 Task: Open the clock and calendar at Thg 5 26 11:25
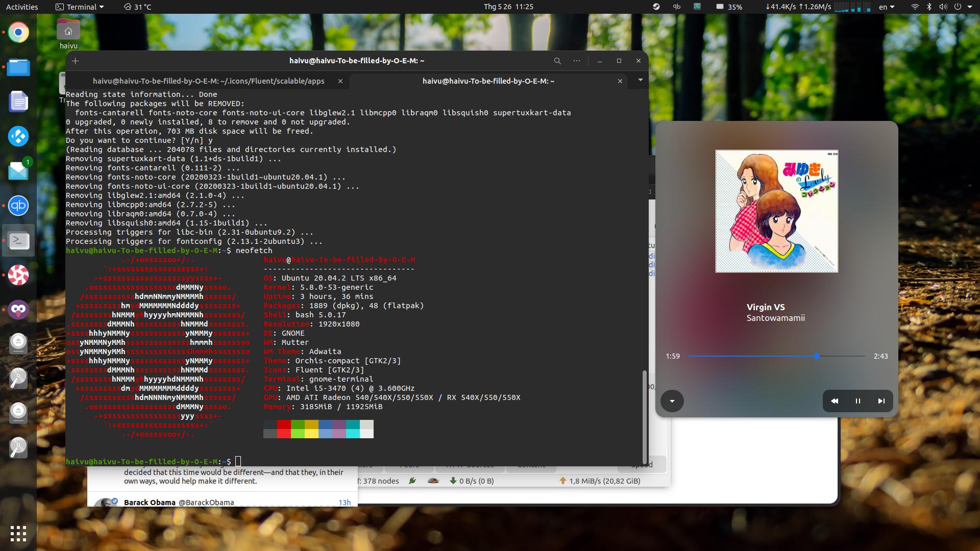508,7
